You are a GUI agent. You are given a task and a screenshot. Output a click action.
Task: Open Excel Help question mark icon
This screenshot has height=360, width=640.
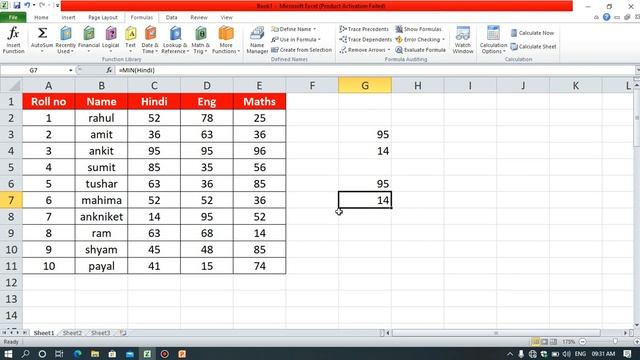tap(607, 17)
